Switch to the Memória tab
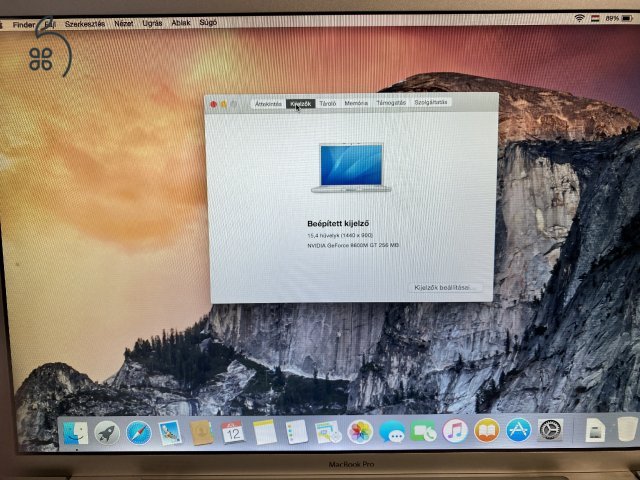Image resolution: width=640 pixels, height=480 pixels. (x=356, y=103)
